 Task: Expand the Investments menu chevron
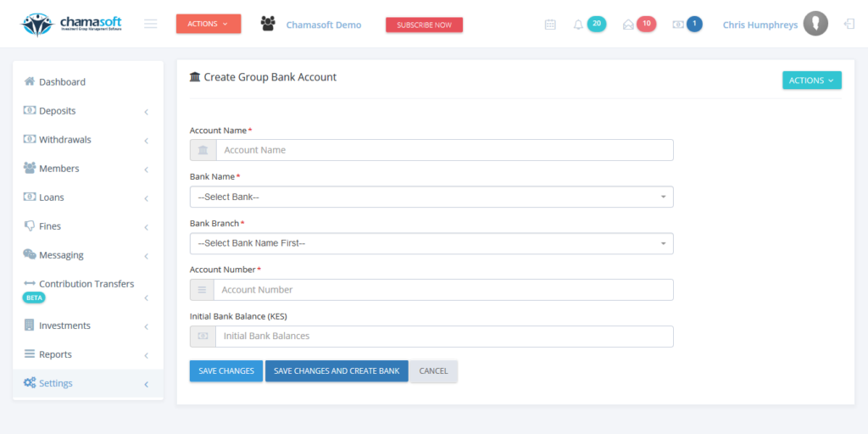point(147,327)
